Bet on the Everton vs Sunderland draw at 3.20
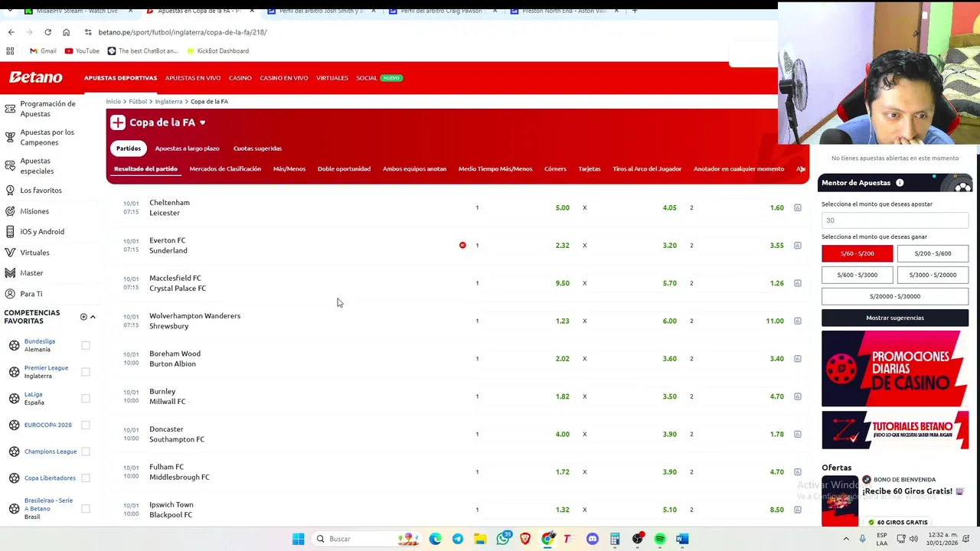This screenshot has height=551, width=980. tap(669, 246)
